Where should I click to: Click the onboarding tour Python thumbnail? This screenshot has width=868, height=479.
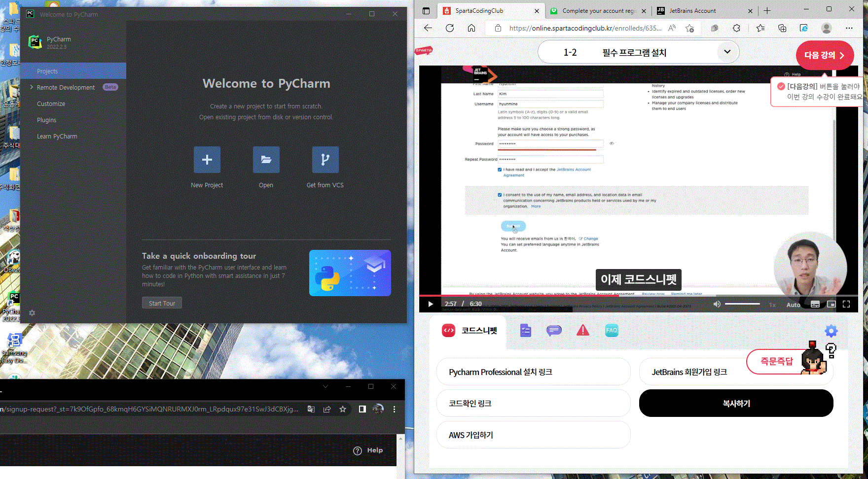pos(350,273)
